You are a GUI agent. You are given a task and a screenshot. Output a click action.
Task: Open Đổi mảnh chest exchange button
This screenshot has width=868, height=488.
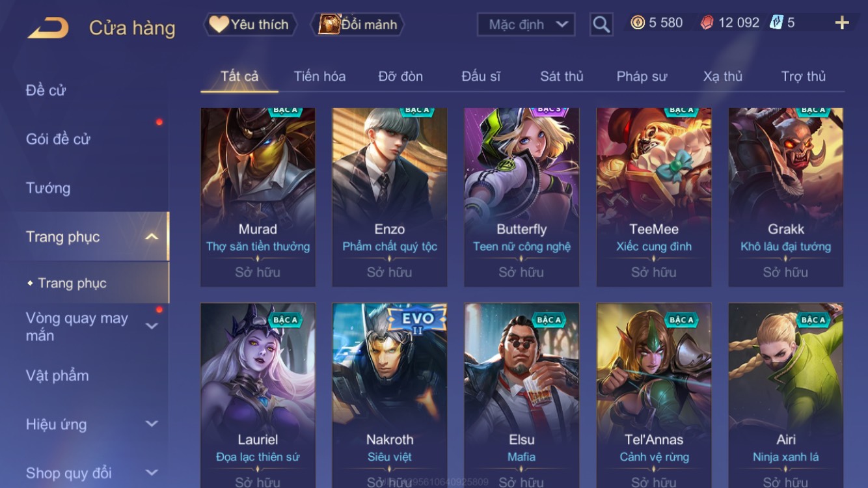coord(359,25)
